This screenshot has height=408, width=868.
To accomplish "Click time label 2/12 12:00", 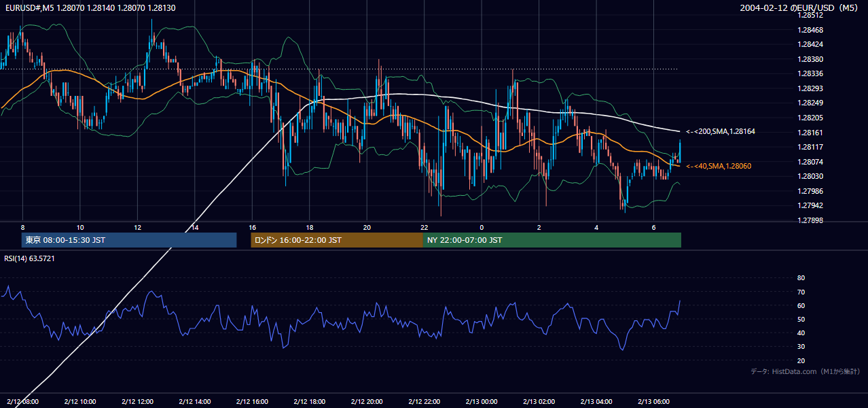I will pos(138,402).
